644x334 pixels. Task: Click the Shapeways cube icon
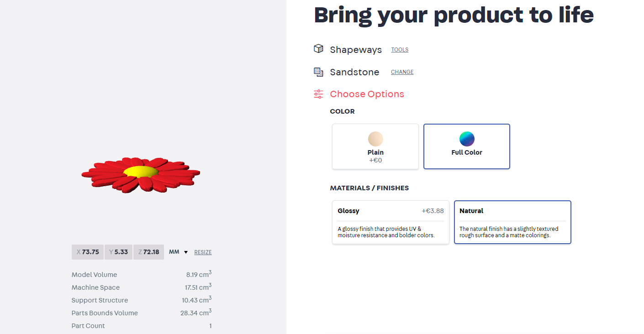click(x=318, y=49)
